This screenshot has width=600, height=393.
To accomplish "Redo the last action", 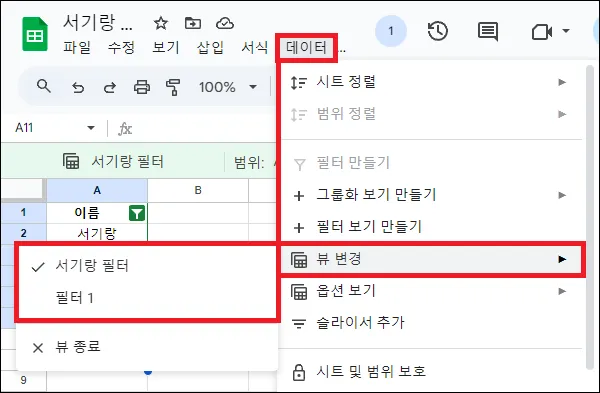I will point(110,88).
